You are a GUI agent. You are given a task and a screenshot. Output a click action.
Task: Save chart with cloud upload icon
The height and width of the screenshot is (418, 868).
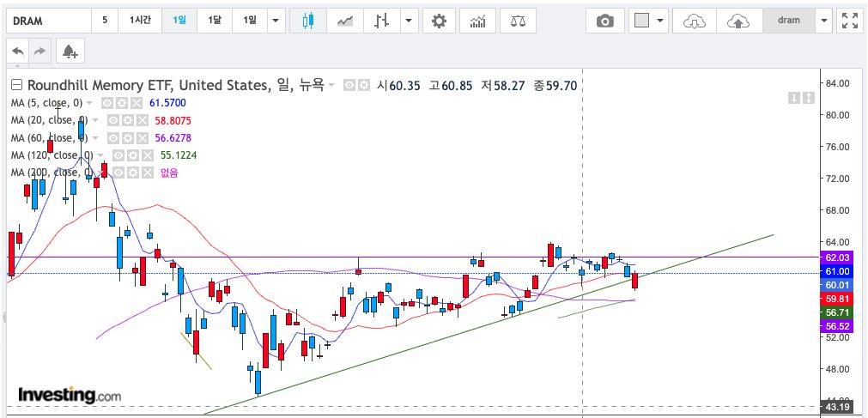737,21
